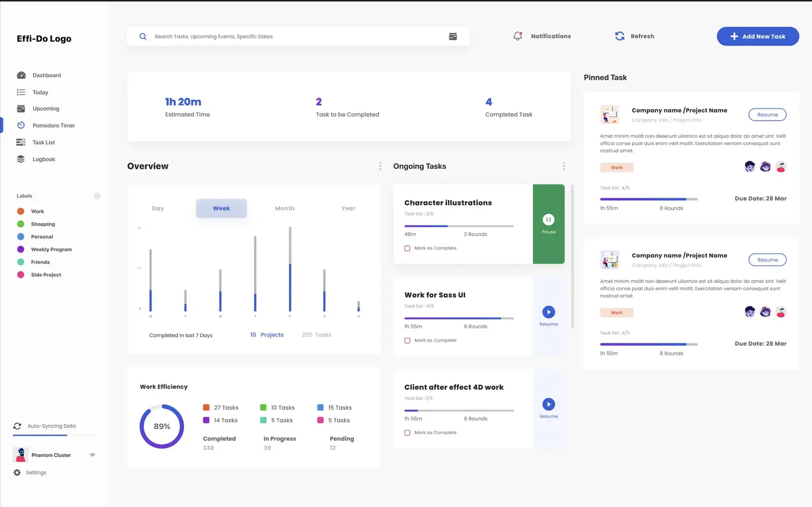
Task: Click first pinned task project thumbnail
Action: pyautogui.click(x=610, y=114)
